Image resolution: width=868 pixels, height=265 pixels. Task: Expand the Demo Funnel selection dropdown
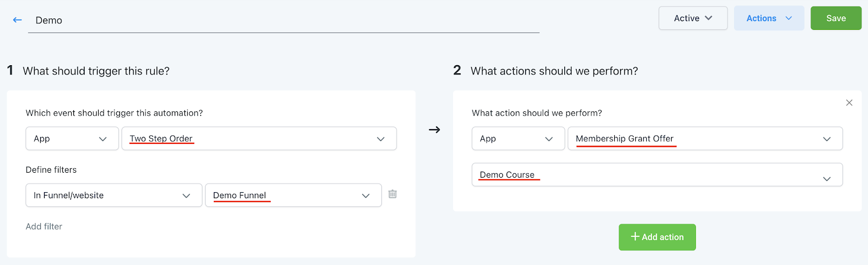click(x=293, y=195)
